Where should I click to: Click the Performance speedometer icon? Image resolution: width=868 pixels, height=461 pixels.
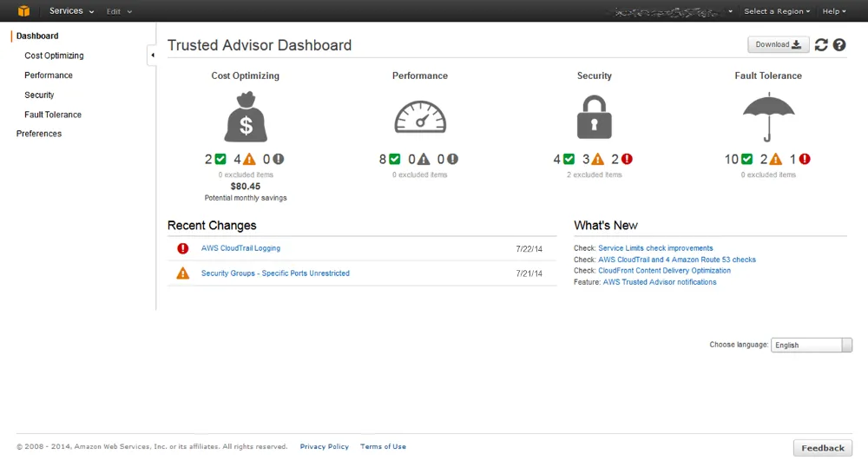420,116
